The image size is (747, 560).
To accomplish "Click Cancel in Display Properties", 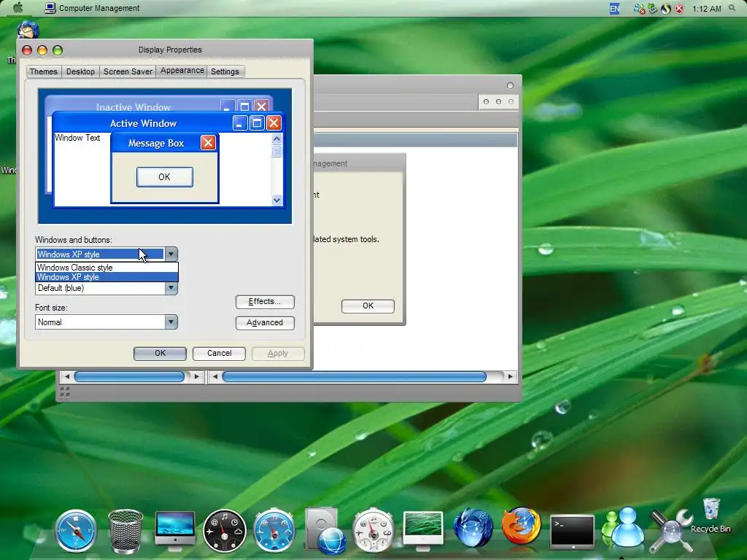I will coord(219,354).
